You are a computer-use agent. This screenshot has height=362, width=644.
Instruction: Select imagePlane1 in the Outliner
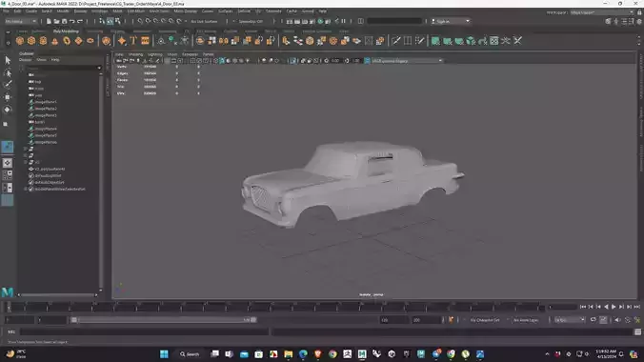click(46, 102)
